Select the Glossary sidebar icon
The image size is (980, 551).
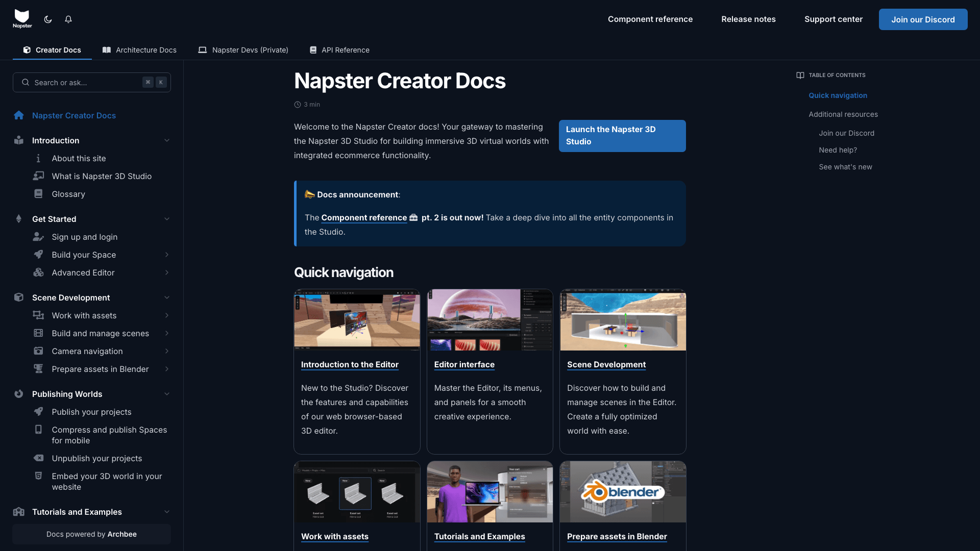pyautogui.click(x=39, y=194)
